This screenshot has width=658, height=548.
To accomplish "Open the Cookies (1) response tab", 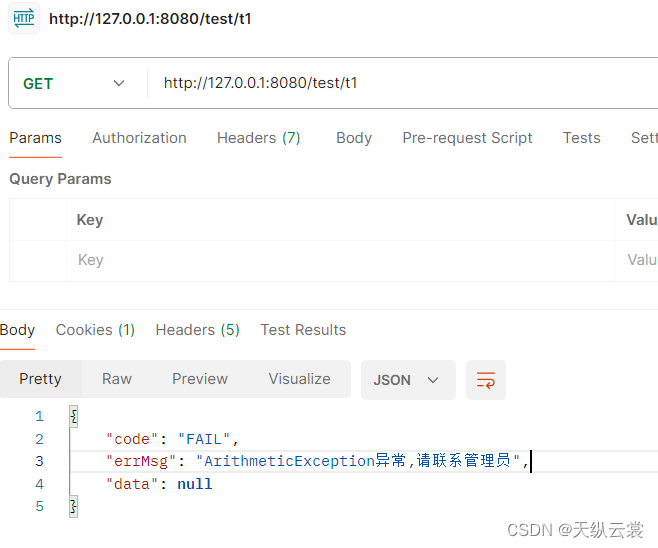I will point(95,330).
